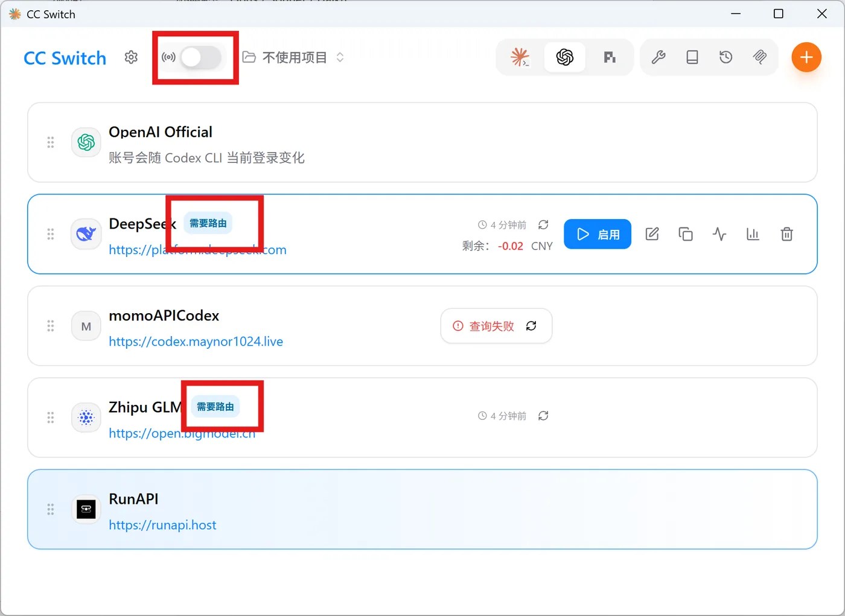
Task: Click the 需要路由 badge on the DeepSeek card
Action: (x=208, y=223)
